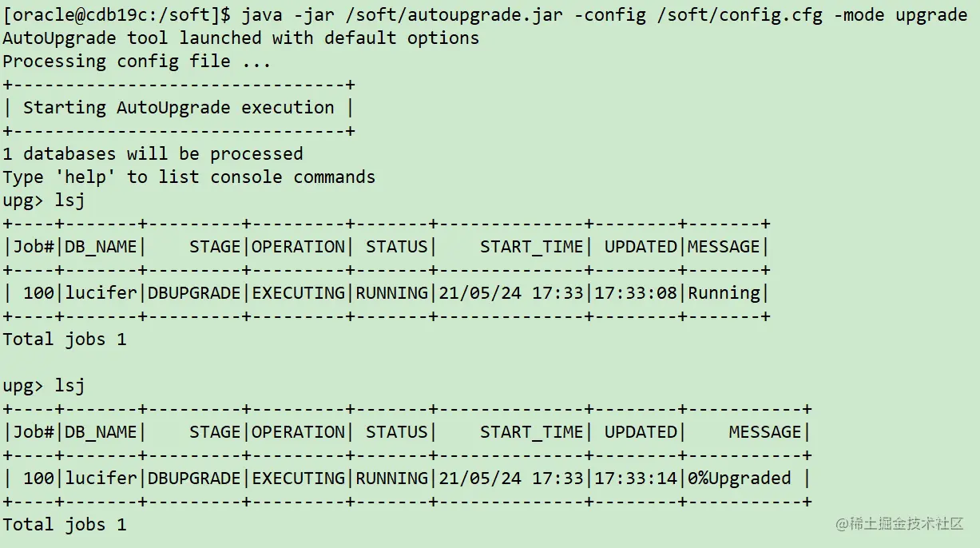Click the last "Total jobs 1" line

pos(65,525)
